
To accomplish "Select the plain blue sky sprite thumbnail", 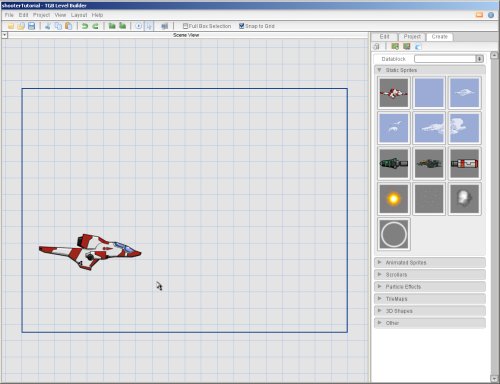I will tap(429, 93).
